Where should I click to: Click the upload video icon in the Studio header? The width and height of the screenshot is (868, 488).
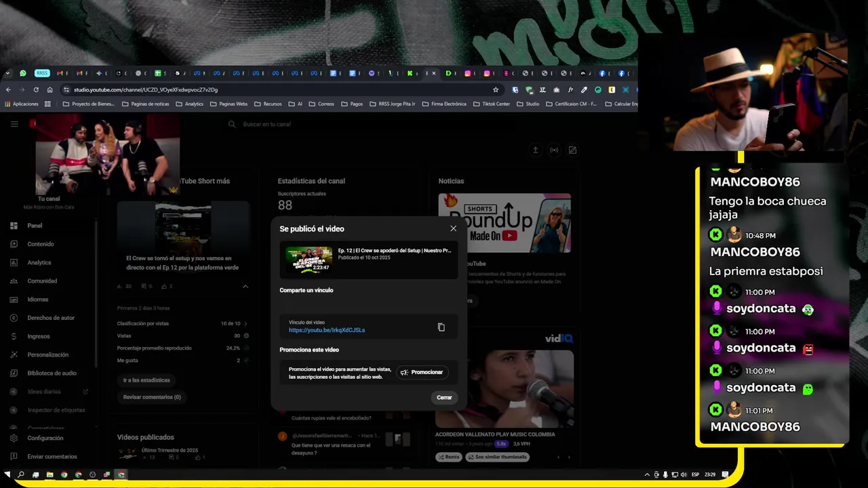[535, 150]
